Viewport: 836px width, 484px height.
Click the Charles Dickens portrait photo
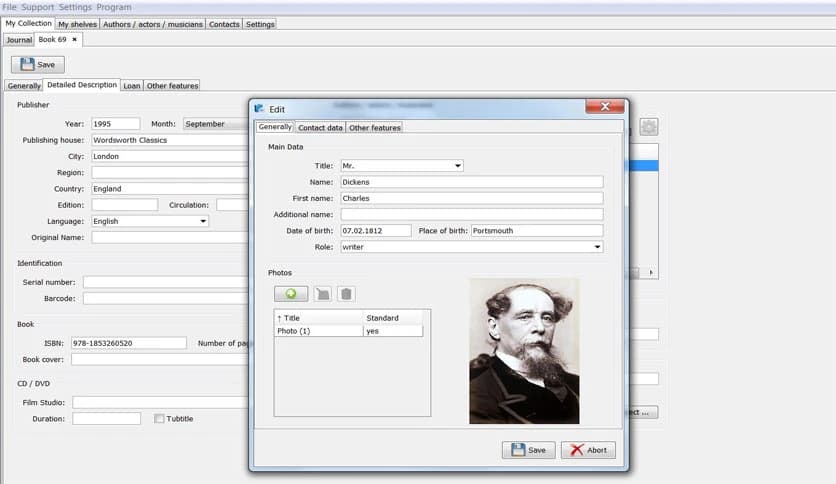pyautogui.click(x=524, y=351)
